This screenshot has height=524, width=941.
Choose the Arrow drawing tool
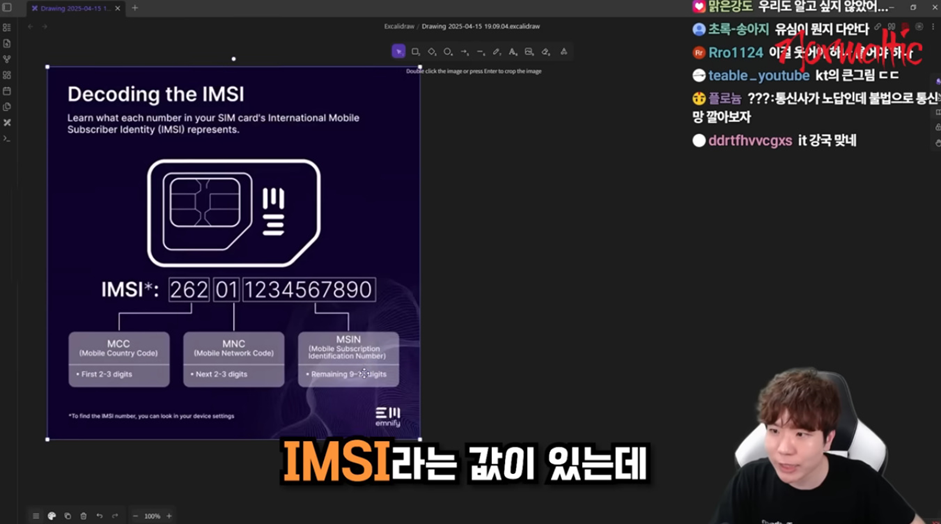464,51
